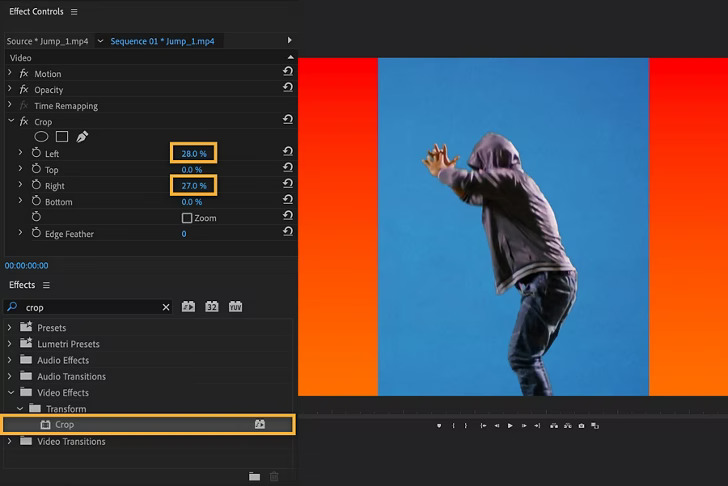Expand the Motion effect properties
The width and height of the screenshot is (728, 486).
coord(10,74)
